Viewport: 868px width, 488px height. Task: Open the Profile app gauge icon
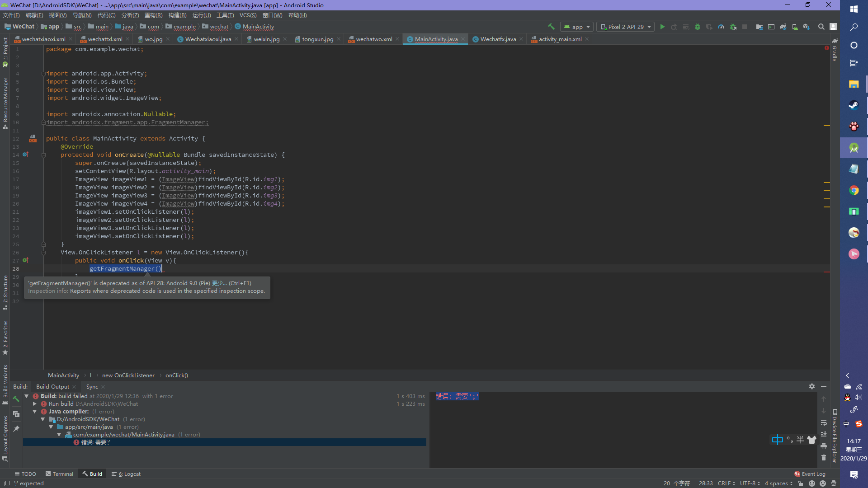pos(721,27)
